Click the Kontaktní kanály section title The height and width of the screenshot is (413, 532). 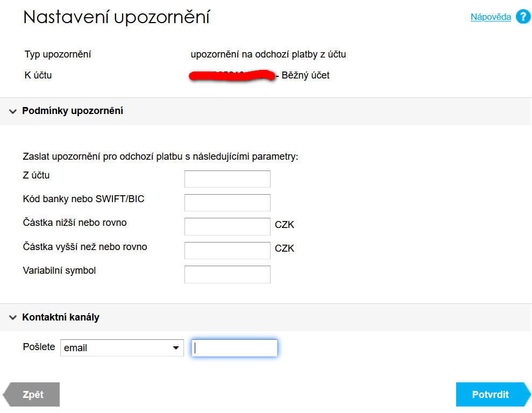point(61,318)
